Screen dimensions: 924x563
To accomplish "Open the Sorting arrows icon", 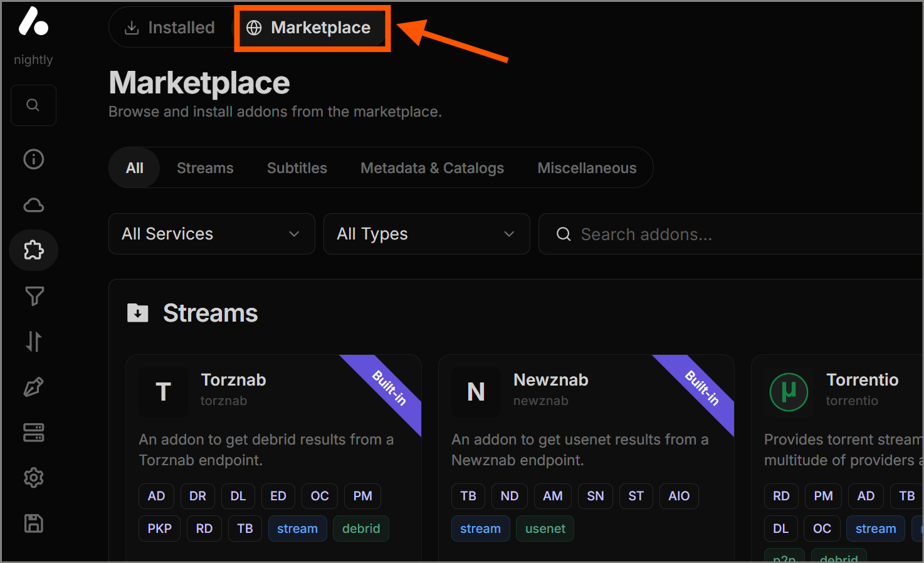I will (x=34, y=342).
